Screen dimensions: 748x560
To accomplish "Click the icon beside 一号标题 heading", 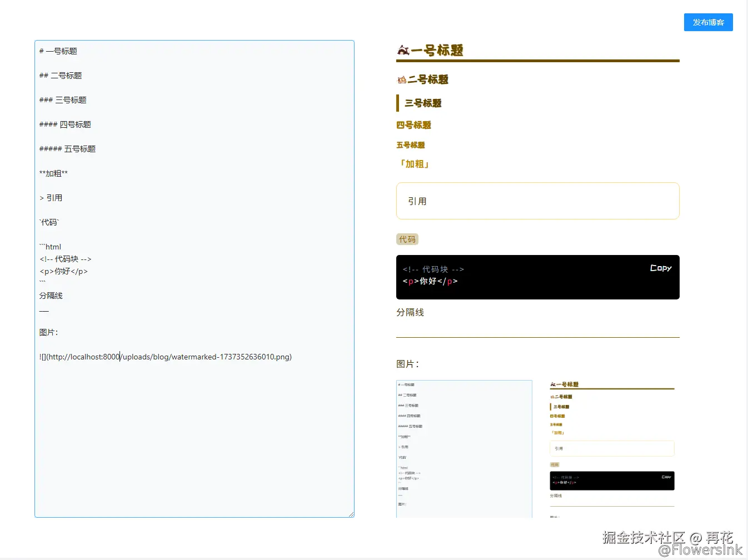I will pyautogui.click(x=403, y=51).
